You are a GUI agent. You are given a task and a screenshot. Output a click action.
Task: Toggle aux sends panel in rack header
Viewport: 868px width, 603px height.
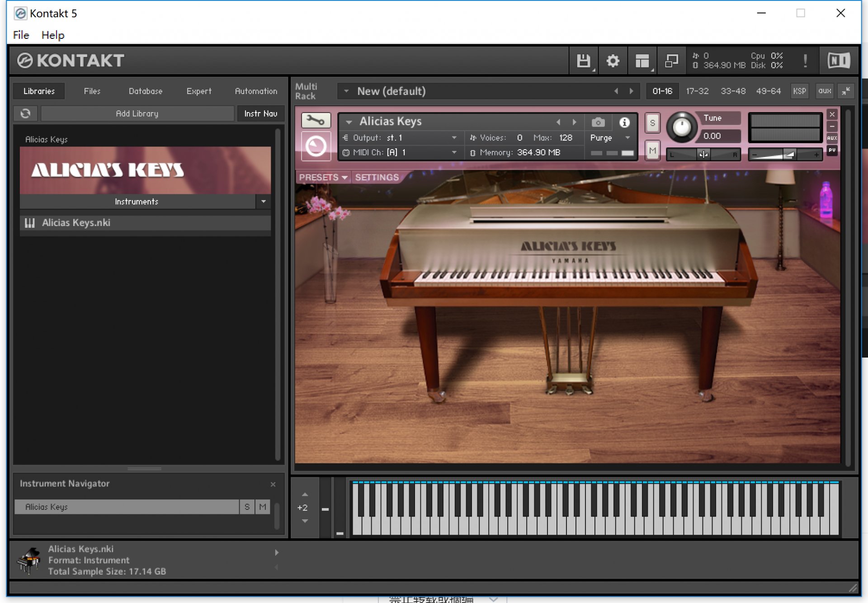tap(825, 91)
